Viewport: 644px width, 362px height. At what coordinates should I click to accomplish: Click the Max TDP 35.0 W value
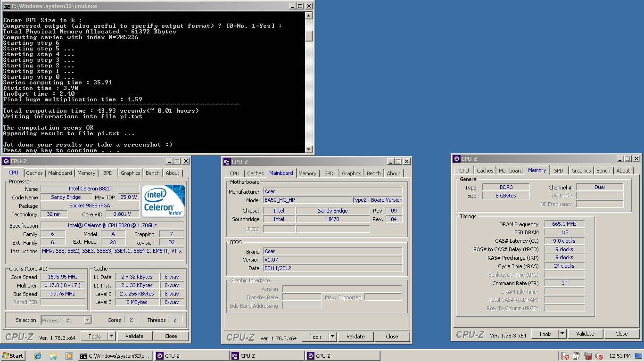tap(129, 197)
